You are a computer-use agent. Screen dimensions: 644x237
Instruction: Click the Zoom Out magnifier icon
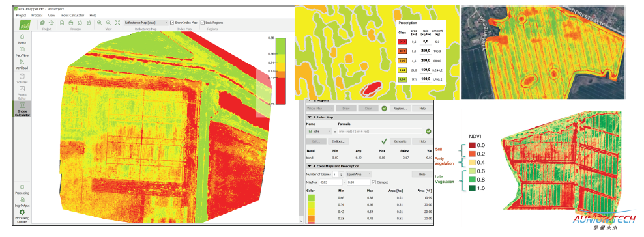point(108,23)
